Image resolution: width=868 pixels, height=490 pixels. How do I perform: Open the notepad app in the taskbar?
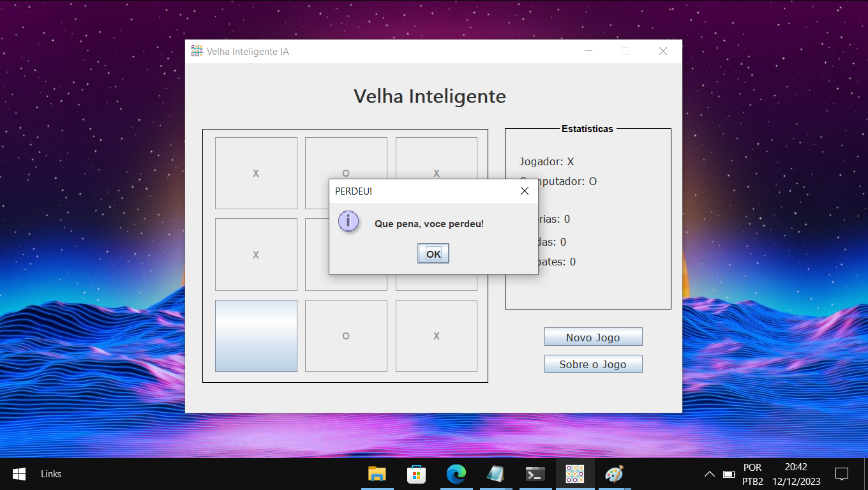[x=495, y=474]
